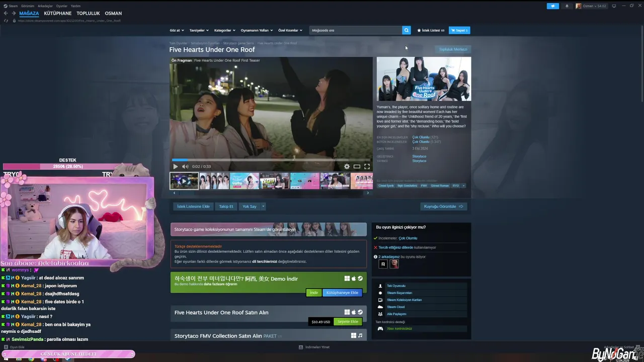Expand the Göz at dropdown
The width and height of the screenshot is (644, 362).
pyautogui.click(x=177, y=30)
